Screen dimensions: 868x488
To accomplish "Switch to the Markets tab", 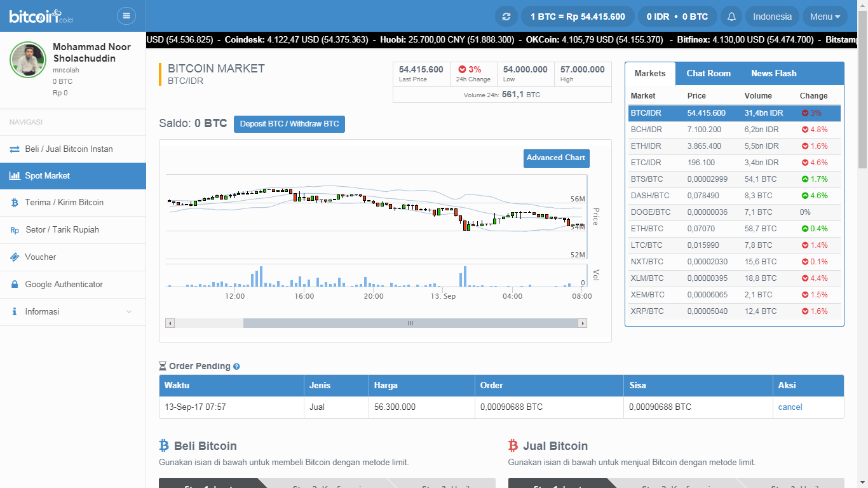I will point(650,74).
